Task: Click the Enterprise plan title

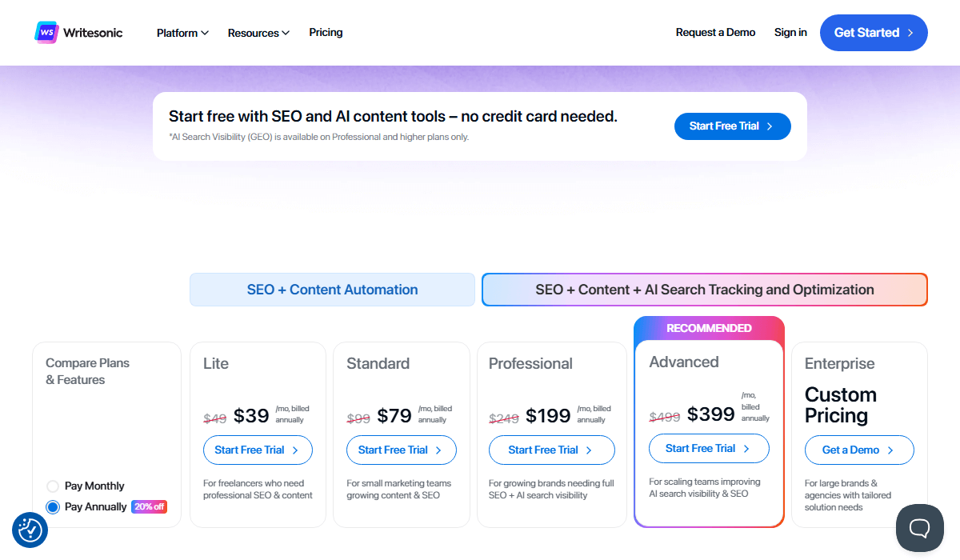Action: [x=840, y=364]
